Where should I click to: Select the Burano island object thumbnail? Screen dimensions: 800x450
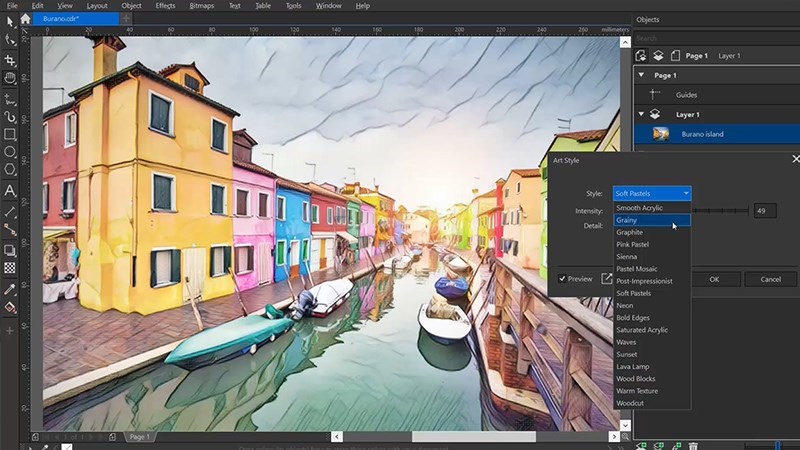pyautogui.click(x=661, y=133)
